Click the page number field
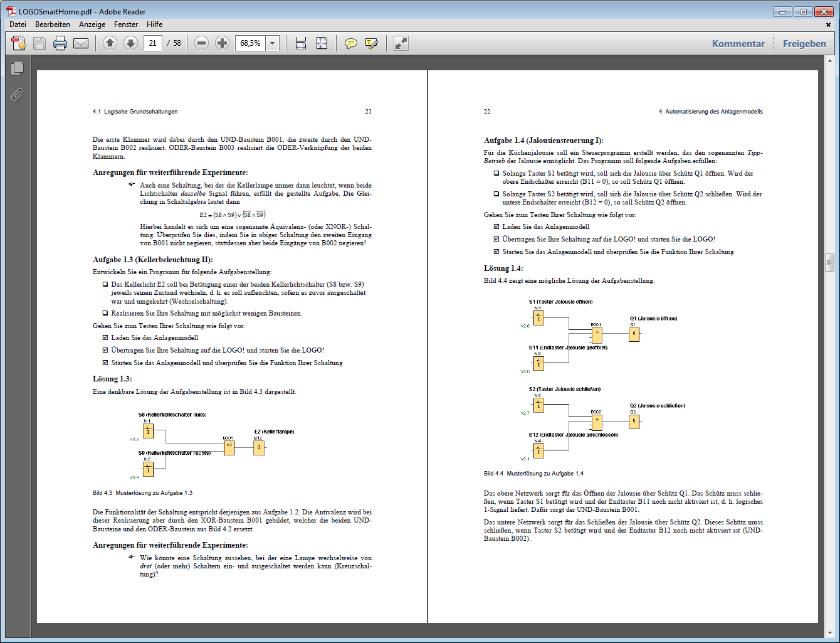Screen dimensions: 840x643 point(153,43)
